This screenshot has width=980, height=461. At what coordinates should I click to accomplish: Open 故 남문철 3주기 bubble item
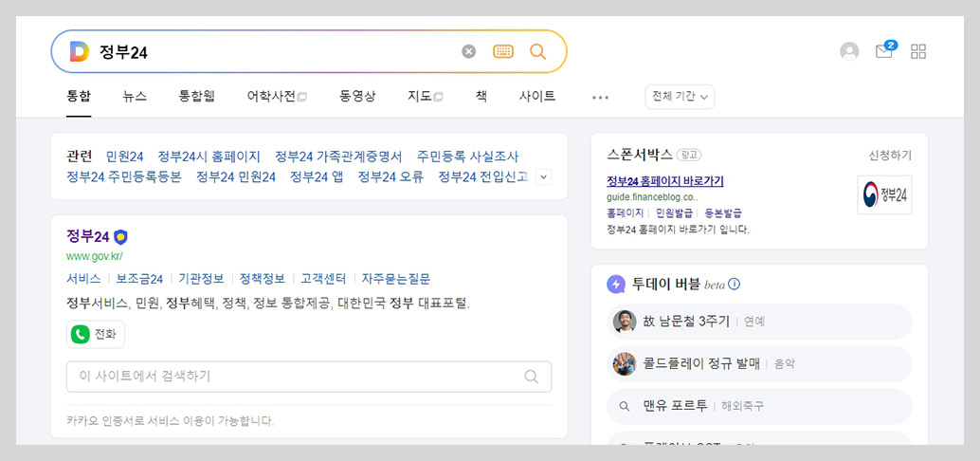click(x=759, y=322)
